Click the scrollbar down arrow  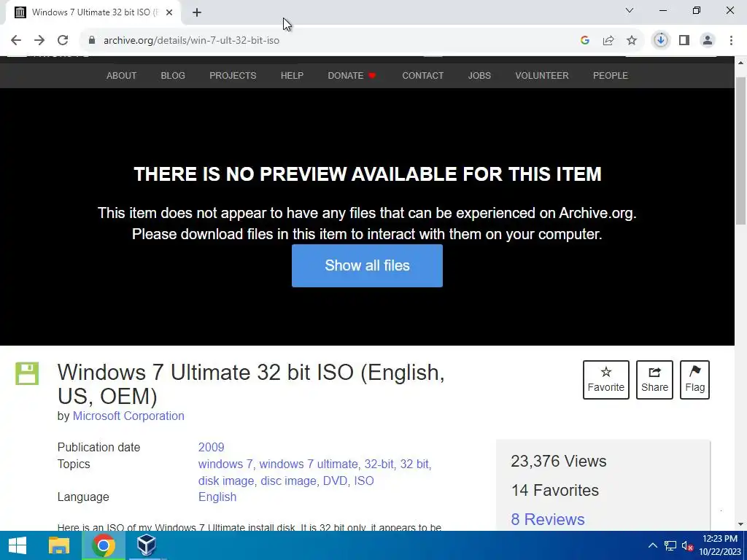point(741,524)
